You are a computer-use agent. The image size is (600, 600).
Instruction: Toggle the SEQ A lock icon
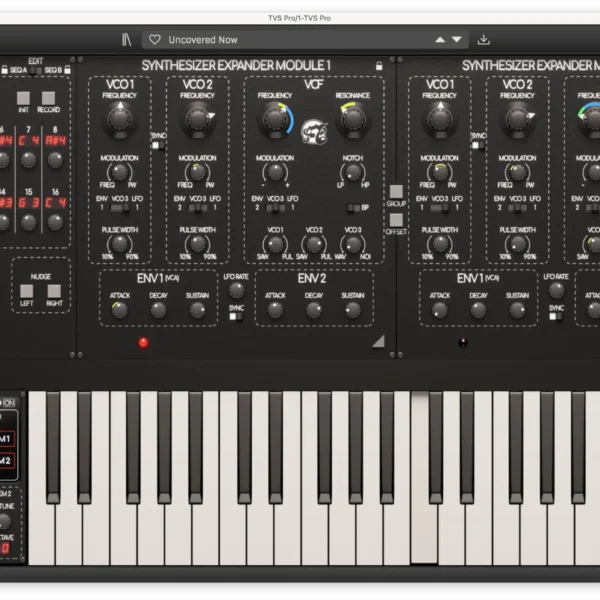[5, 70]
